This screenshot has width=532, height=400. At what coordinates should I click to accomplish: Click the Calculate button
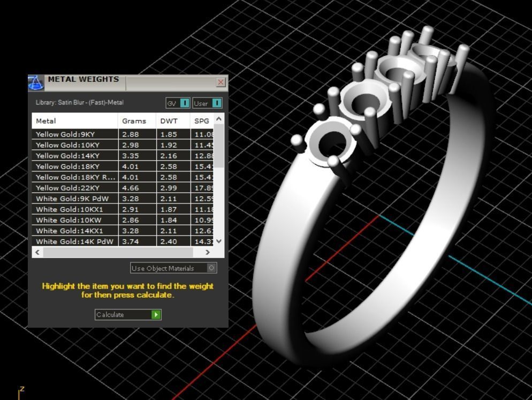[x=128, y=314]
